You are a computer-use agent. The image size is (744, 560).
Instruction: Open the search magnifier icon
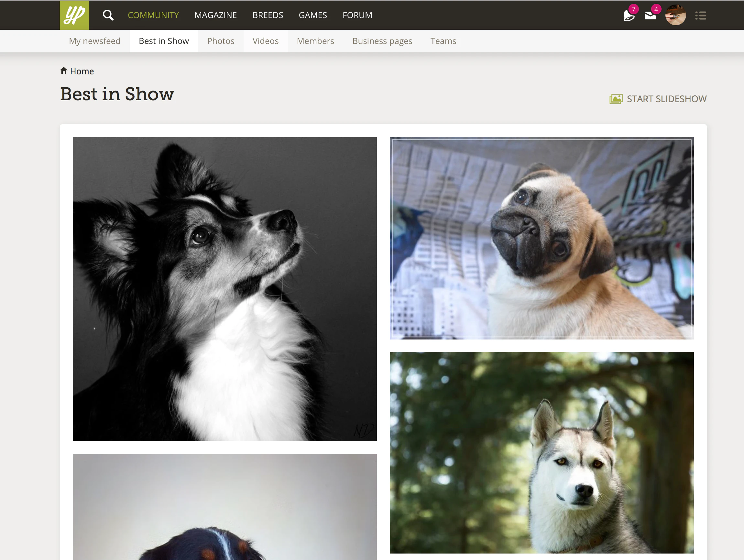pos(108,15)
